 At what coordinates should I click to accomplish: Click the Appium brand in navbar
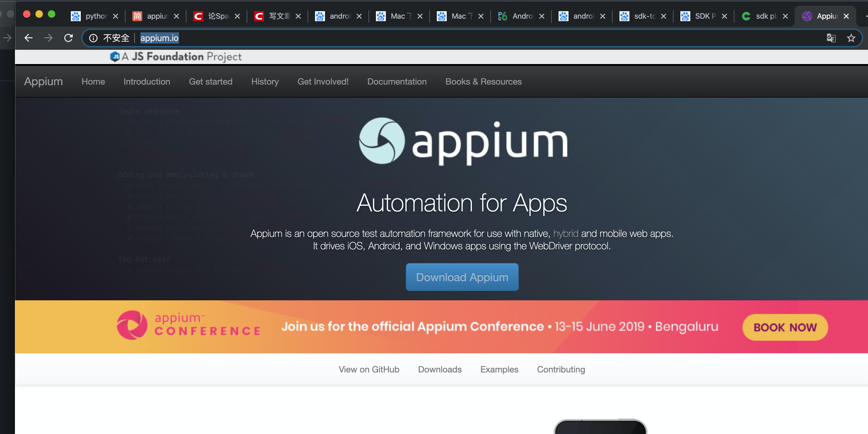pyautogui.click(x=43, y=81)
